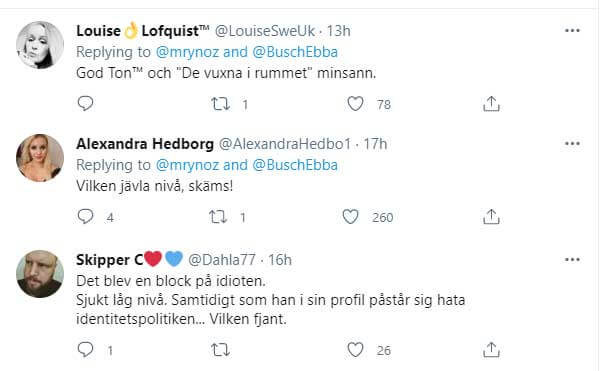The image size is (602, 371).
Task: Open more options on Louise Lofquist's tweet
Action: 572,31
